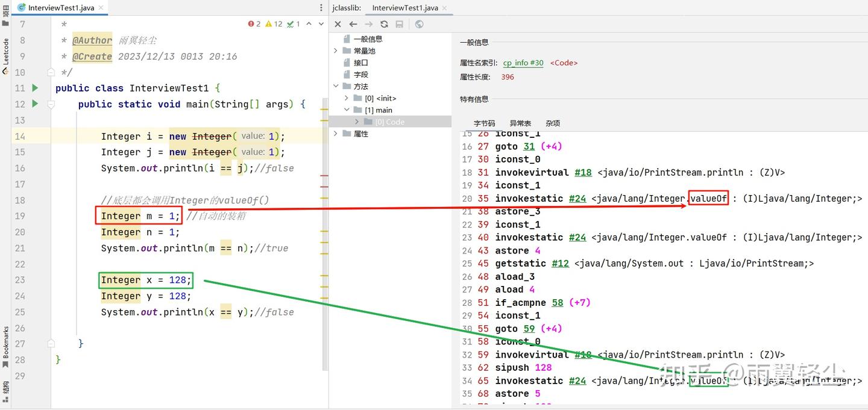The height and width of the screenshot is (410, 868).
Task: Click the 'astore 4' bytecode line
Action: [518, 250]
